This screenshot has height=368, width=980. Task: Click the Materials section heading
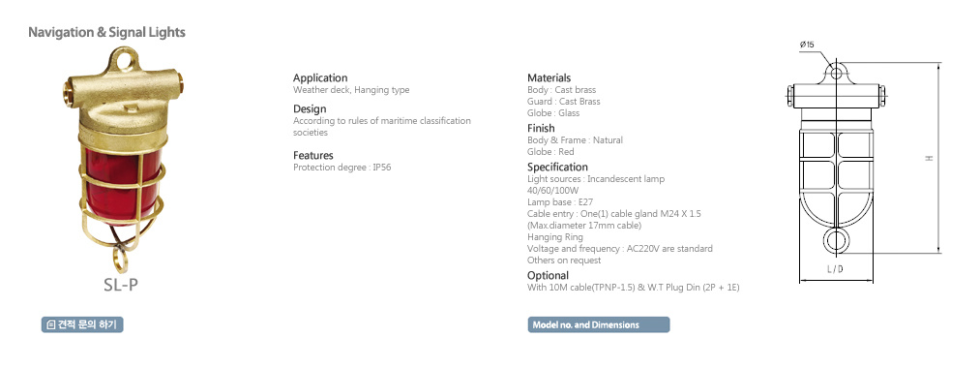(x=549, y=78)
